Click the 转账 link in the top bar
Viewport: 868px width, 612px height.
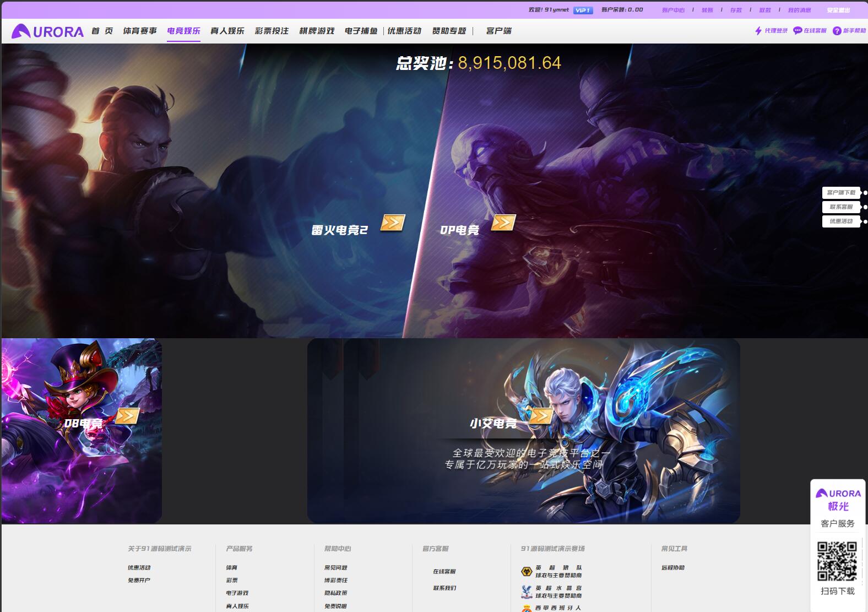[x=707, y=10]
